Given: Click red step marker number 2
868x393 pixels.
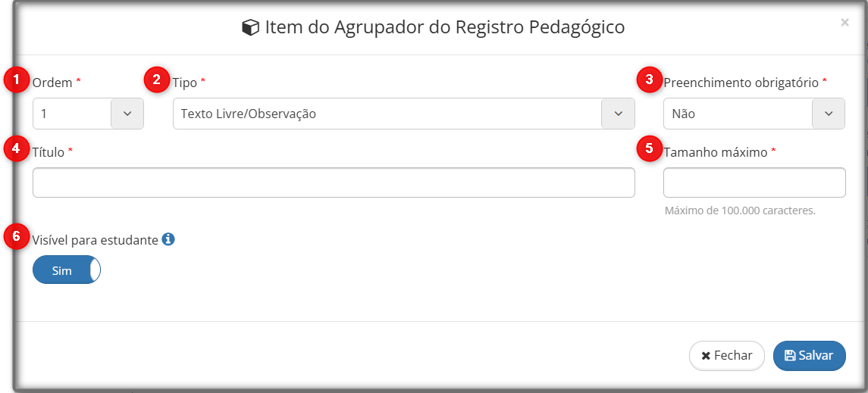Looking at the screenshot, I should point(157,80).
